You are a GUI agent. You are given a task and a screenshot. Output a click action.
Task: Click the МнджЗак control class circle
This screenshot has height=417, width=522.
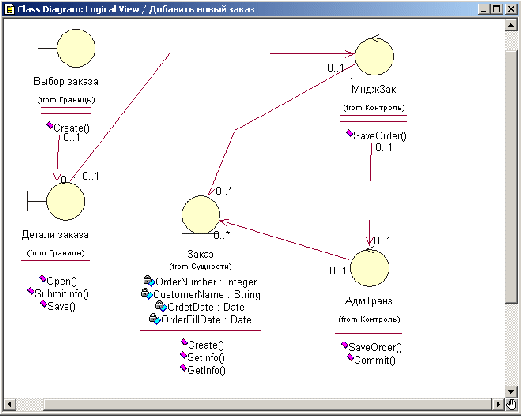[x=374, y=56]
